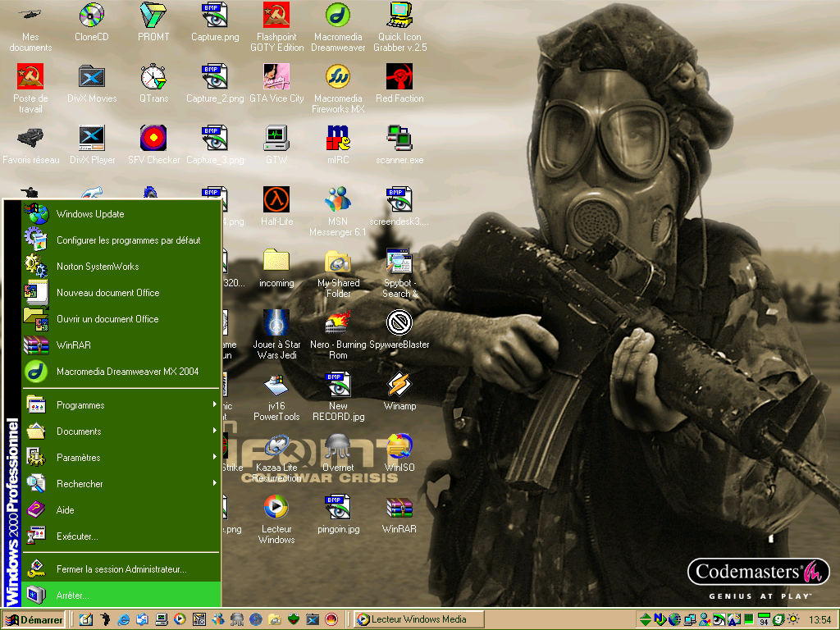840x630 pixels.
Task: Choose Configurer les programmes par défaut
Action: (x=121, y=240)
